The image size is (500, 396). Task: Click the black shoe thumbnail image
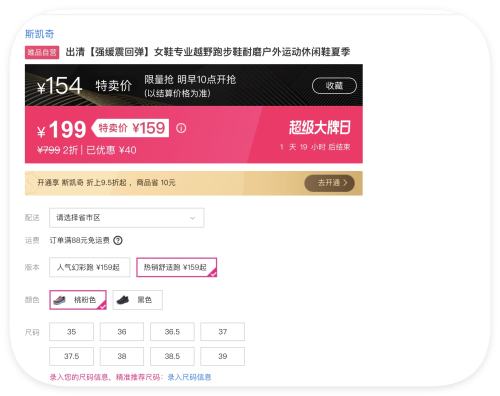[x=122, y=300]
